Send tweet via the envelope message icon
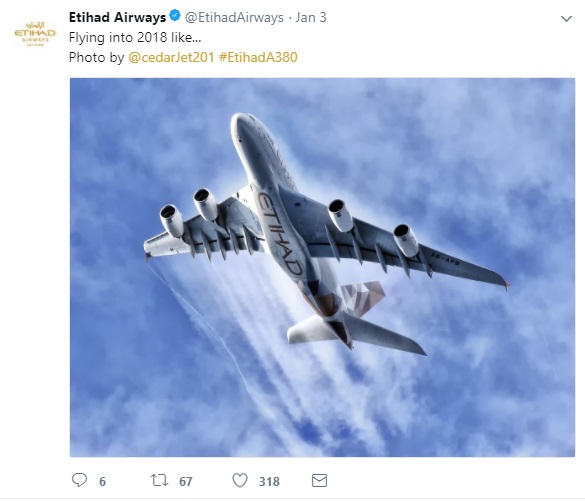 pos(319,480)
